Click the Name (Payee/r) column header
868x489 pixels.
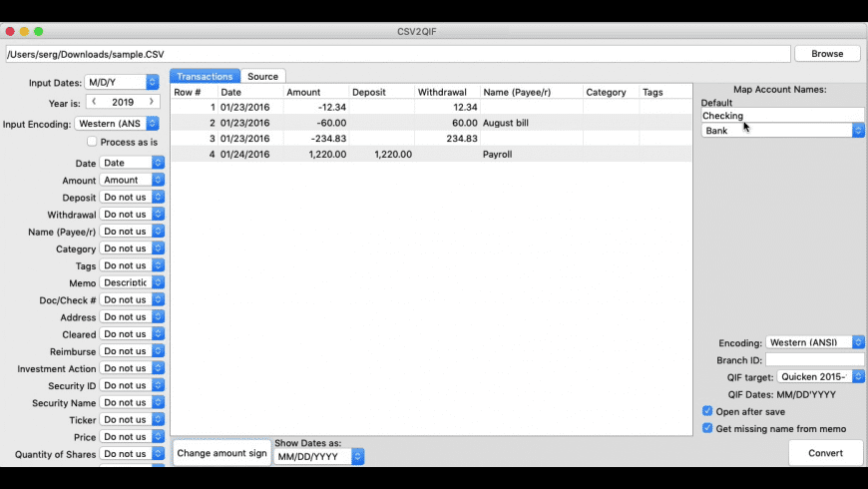pos(532,92)
